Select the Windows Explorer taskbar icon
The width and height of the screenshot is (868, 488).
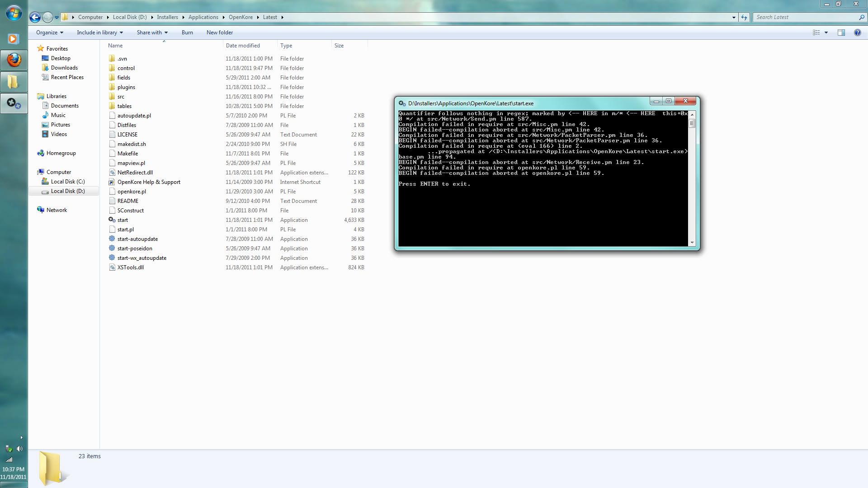(13, 82)
